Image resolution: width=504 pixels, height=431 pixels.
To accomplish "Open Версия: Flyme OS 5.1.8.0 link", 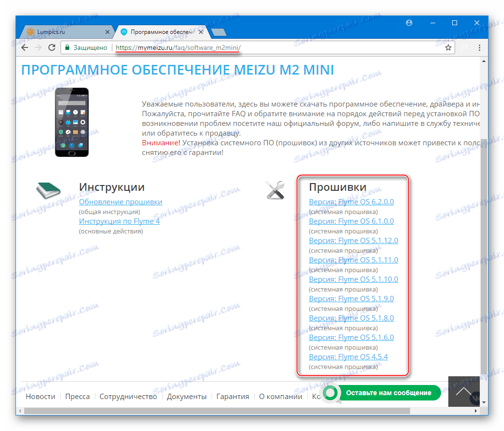I will [351, 318].
